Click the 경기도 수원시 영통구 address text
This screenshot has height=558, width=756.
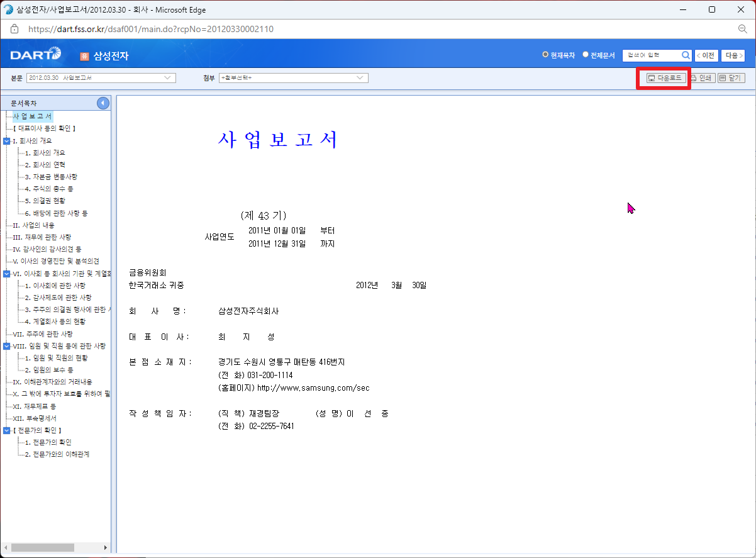pyautogui.click(x=281, y=362)
